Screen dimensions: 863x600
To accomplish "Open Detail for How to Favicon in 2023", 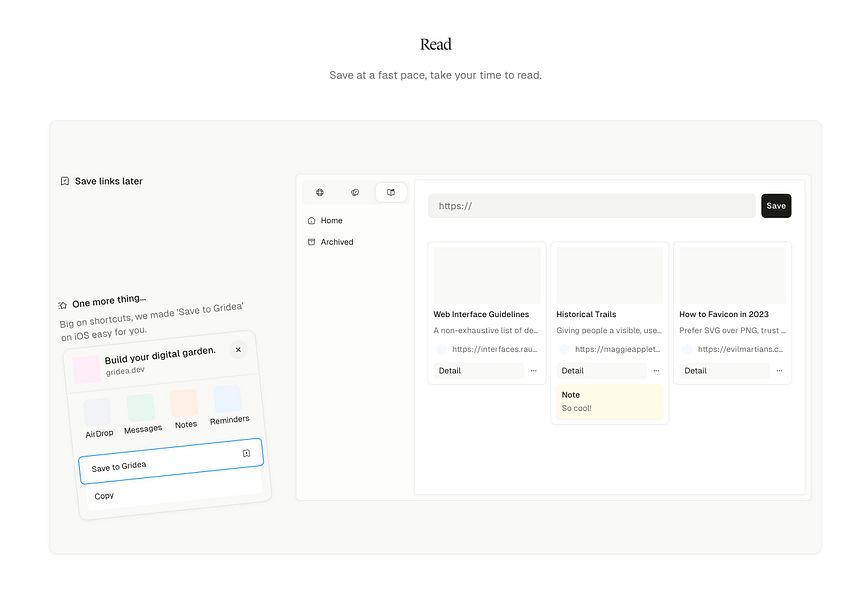I will coord(724,370).
